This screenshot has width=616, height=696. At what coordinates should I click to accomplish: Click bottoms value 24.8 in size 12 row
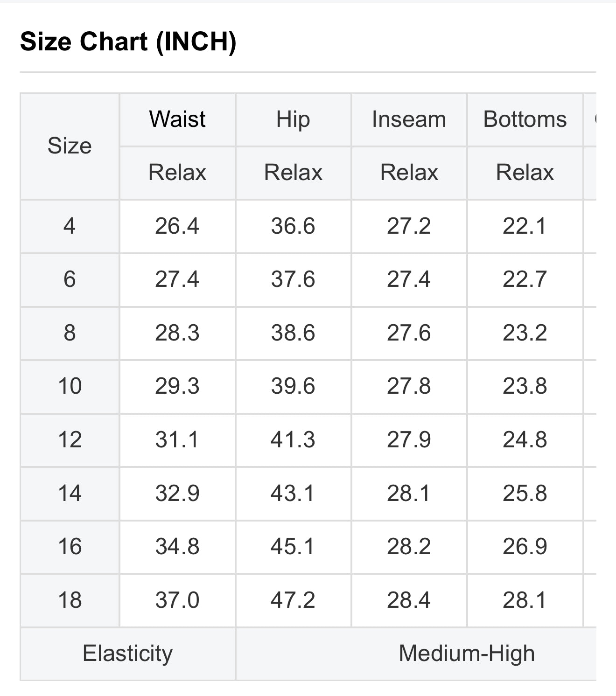coord(525,440)
